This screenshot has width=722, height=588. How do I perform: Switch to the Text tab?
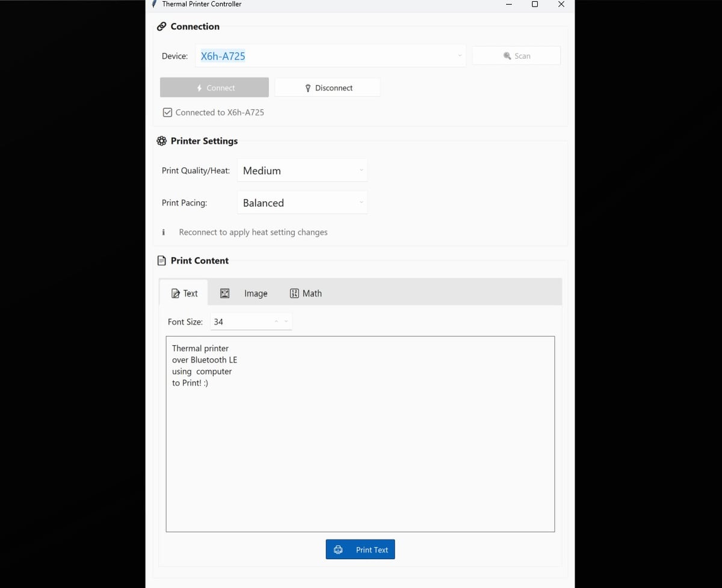click(184, 293)
